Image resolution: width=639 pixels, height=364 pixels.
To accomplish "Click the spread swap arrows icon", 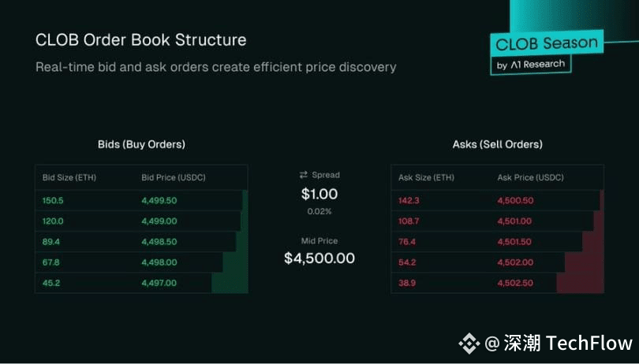I will click(304, 175).
